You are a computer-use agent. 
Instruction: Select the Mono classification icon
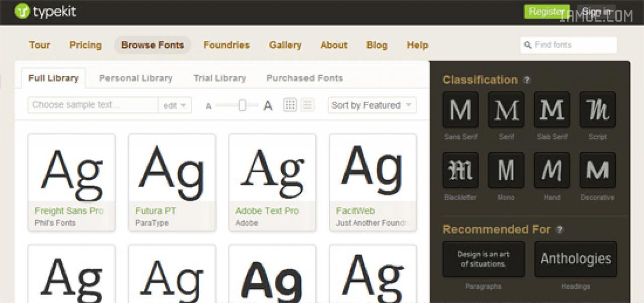(x=506, y=171)
